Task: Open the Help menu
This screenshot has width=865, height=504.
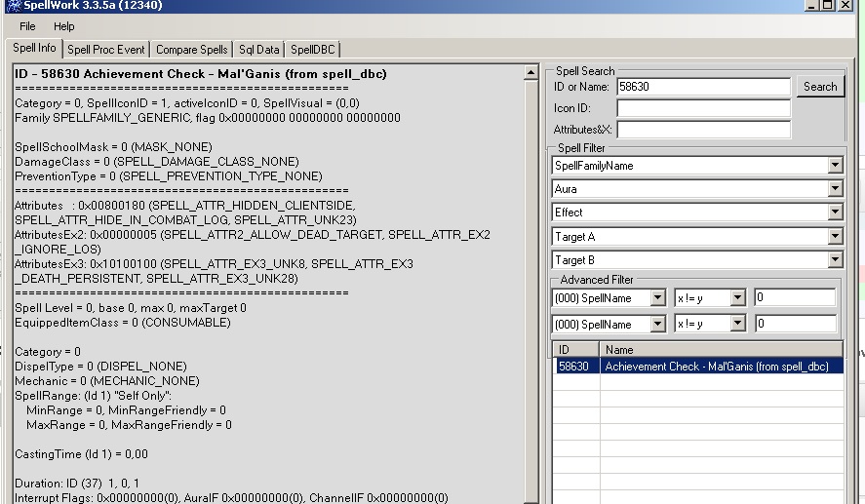Action: [64, 26]
